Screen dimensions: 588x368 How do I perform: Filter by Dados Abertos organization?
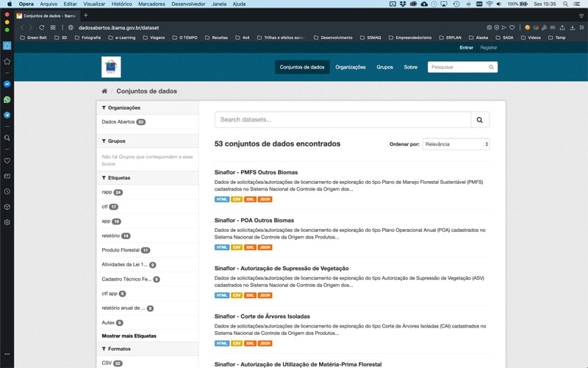123,122
